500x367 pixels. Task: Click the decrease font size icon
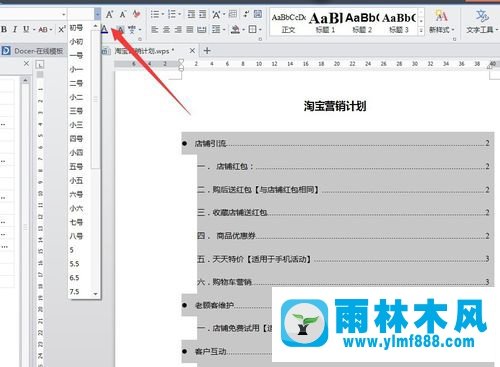[123, 14]
